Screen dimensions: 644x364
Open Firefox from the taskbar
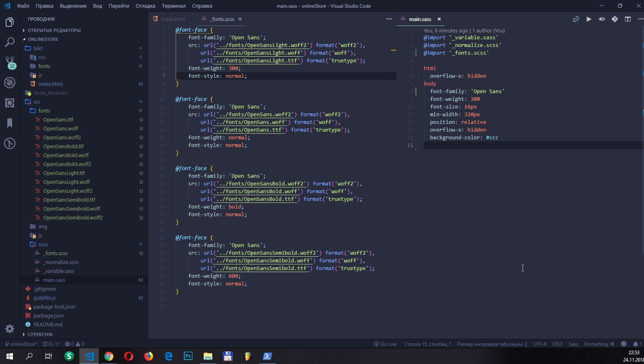click(149, 356)
